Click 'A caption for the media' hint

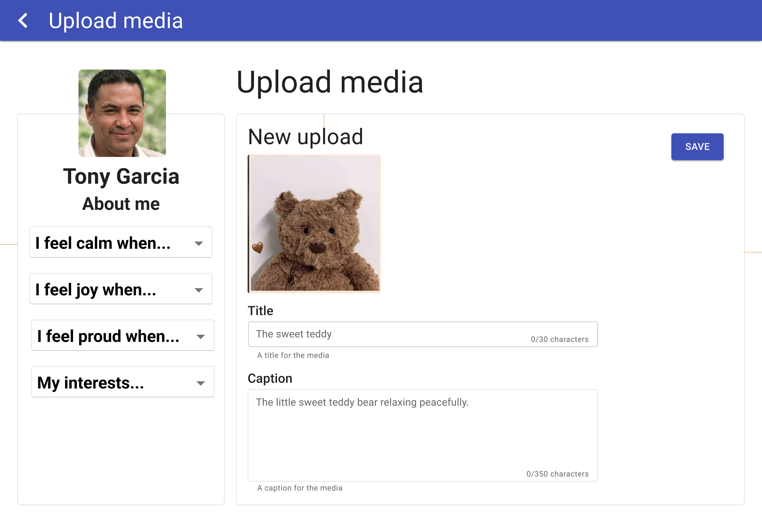coord(300,488)
